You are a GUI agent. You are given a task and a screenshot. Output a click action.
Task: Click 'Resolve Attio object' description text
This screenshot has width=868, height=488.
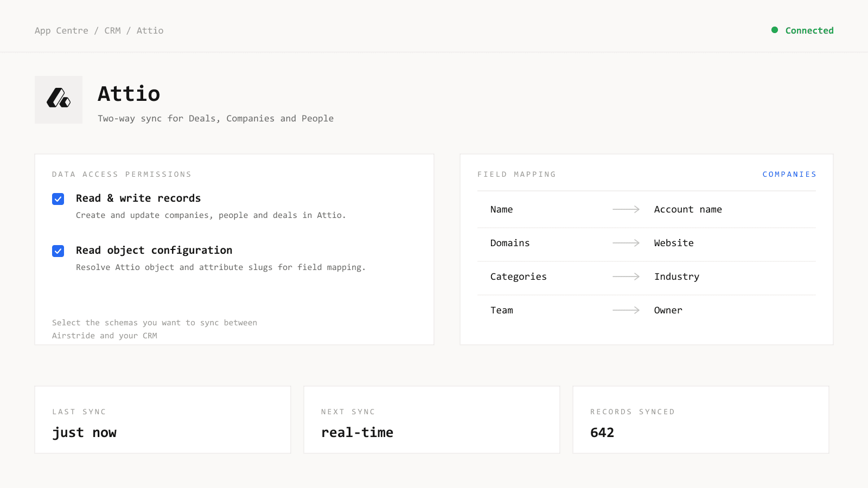[x=221, y=267]
